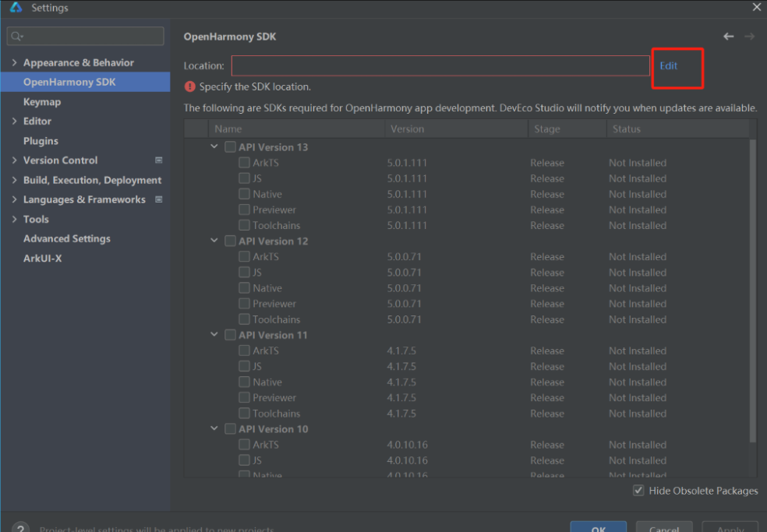Check ArkTS under API Version 13

click(x=244, y=162)
